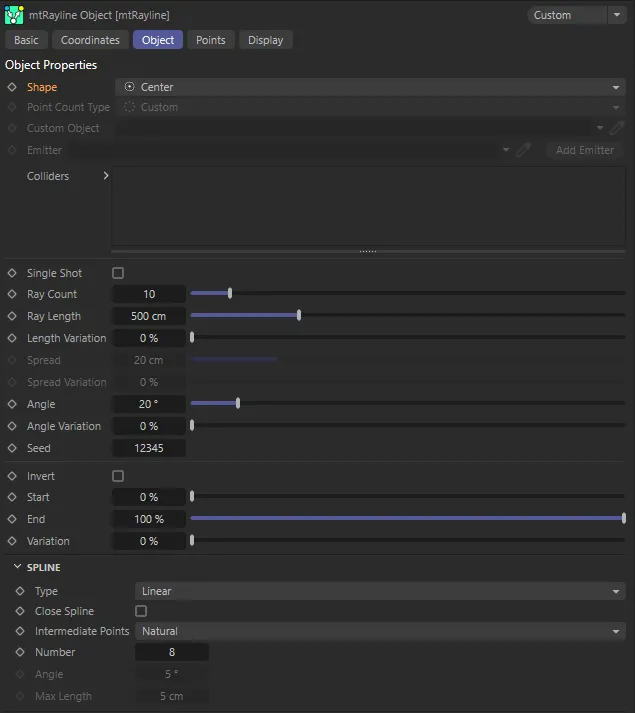This screenshot has height=713, width=635.
Task: Click the keyframe diamond for Seed
Action: pos(12,448)
